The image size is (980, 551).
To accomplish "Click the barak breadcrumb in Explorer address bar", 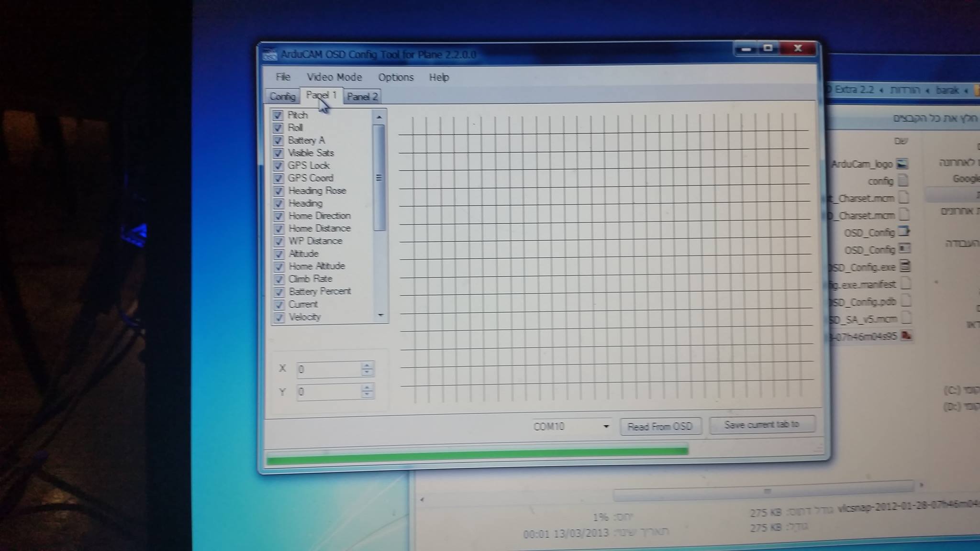I will coord(947,90).
